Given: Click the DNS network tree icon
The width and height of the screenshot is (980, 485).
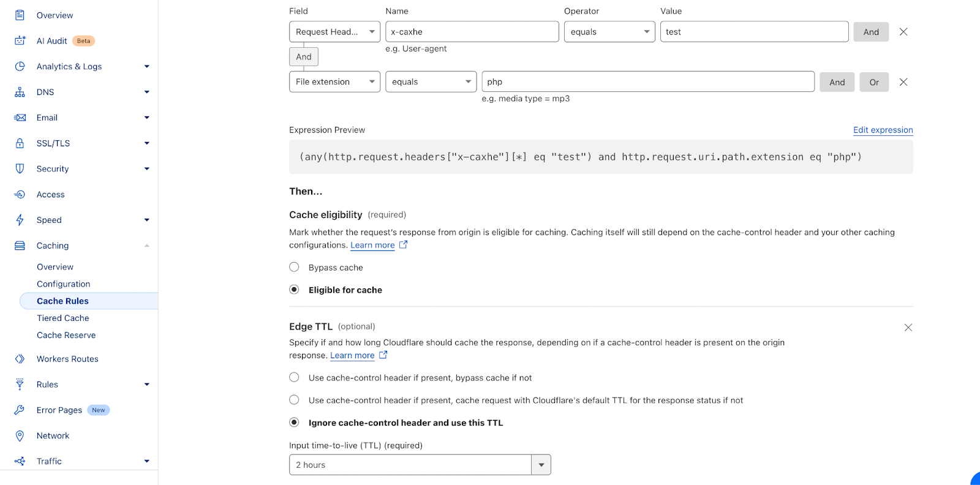Looking at the screenshot, I should pyautogui.click(x=20, y=92).
